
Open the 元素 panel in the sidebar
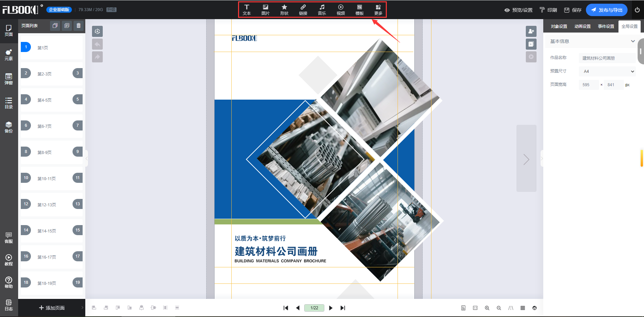(x=8, y=55)
